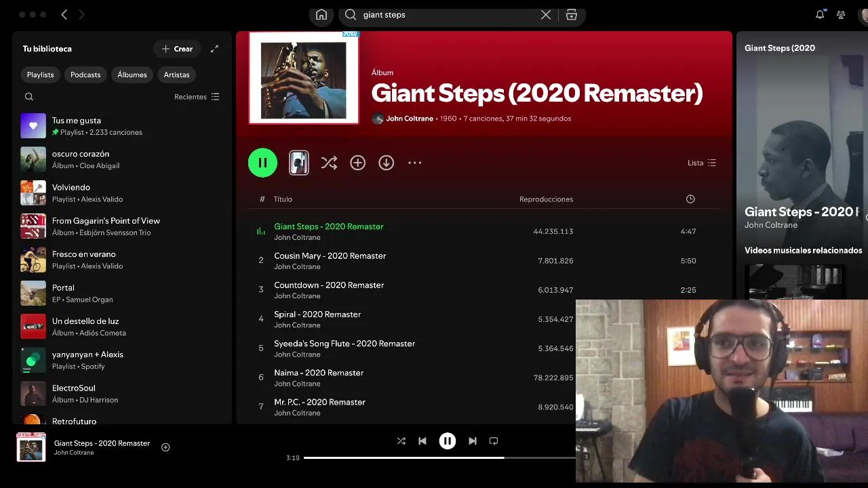Select the Podcasts filter chip
Image resolution: width=868 pixels, height=488 pixels.
(85, 75)
